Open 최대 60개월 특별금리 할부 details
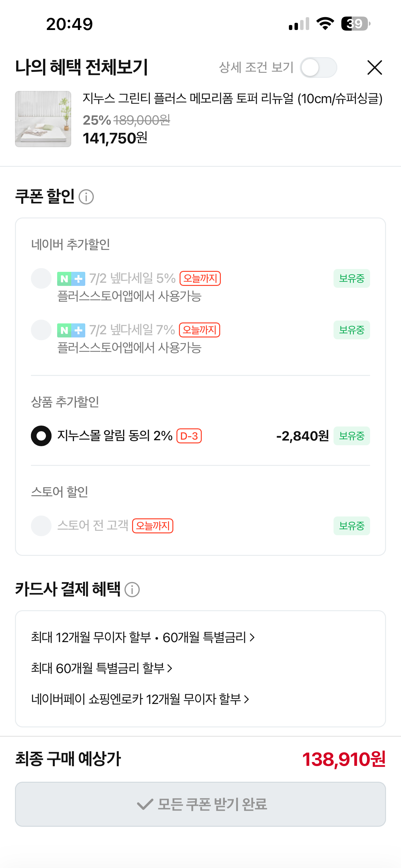Screen dimensions: 401x868 (x=102, y=668)
